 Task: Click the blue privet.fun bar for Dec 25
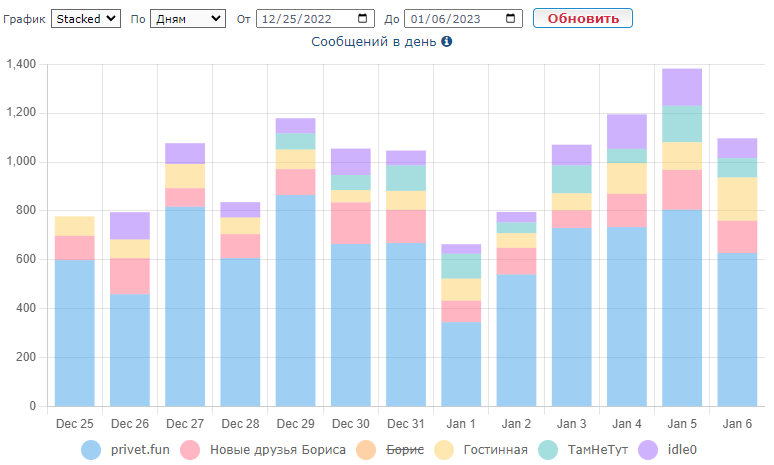pyautogui.click(x=75, y=333)
